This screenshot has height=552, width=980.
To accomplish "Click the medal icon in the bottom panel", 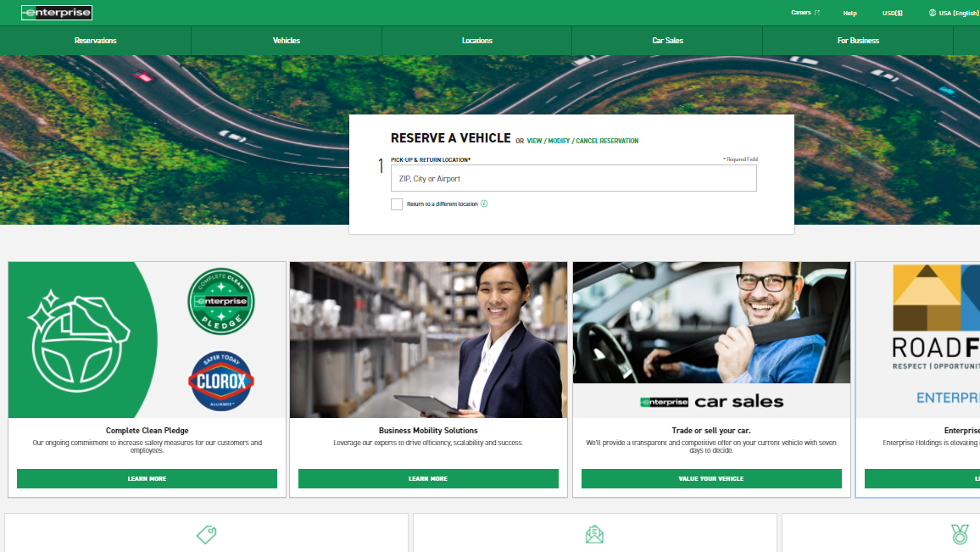I will point(960,534).
